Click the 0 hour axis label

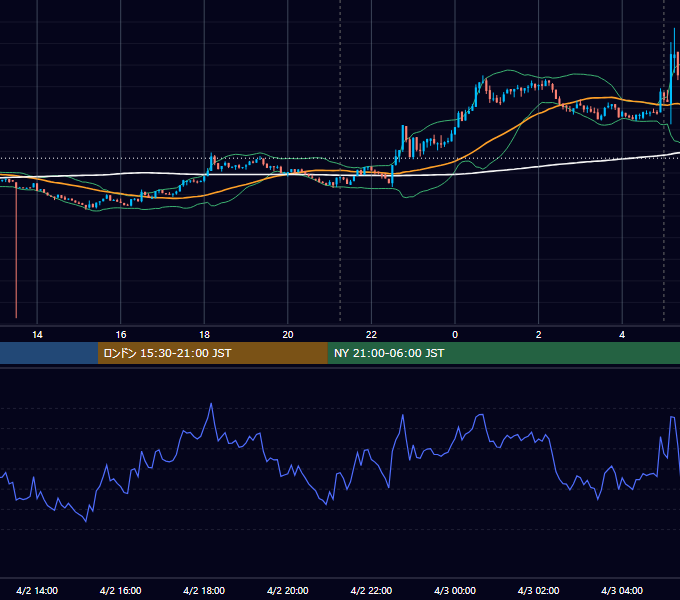click(455, 335)
